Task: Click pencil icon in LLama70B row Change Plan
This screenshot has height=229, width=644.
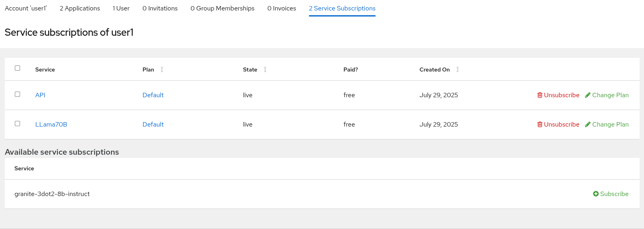Action: click(588, 125)
